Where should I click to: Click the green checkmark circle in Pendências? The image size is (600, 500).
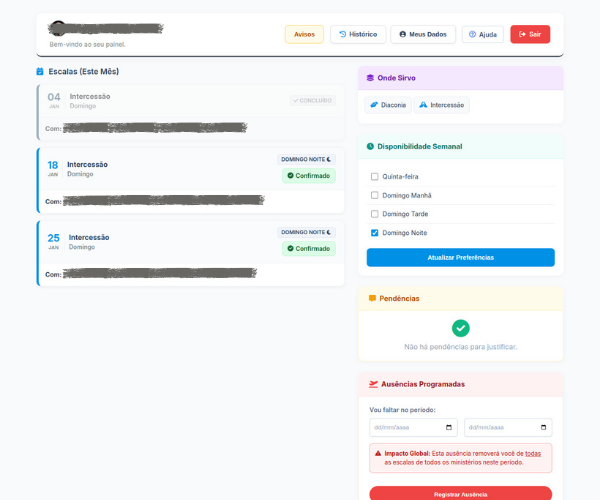(460, 328)
